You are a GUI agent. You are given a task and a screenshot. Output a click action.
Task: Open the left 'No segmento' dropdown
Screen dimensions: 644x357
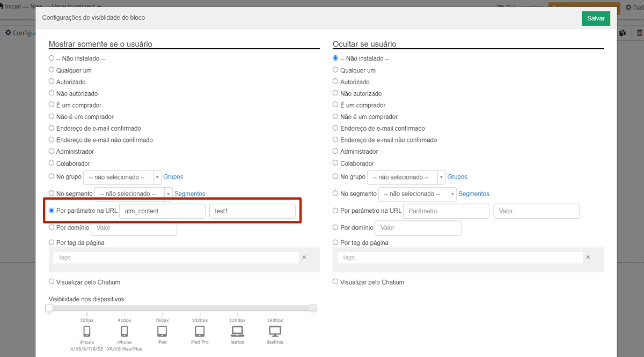coord(133,194)
